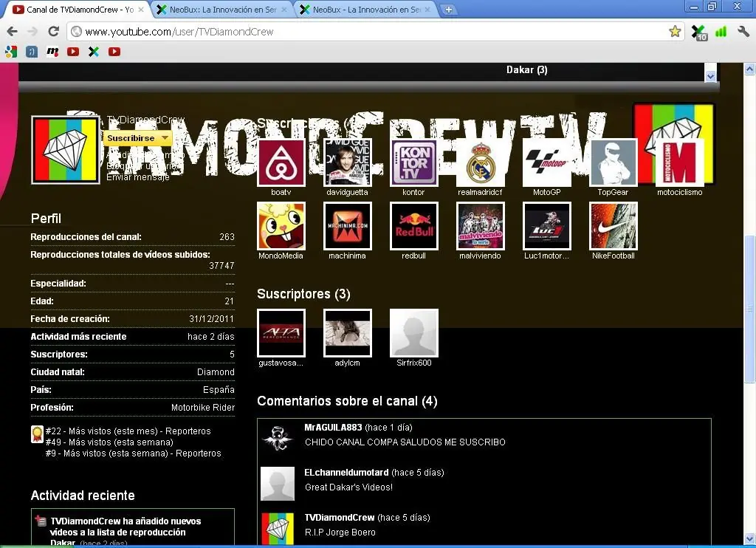
Task: Open subscriber adylcm avatar
Action: [348, 333]
